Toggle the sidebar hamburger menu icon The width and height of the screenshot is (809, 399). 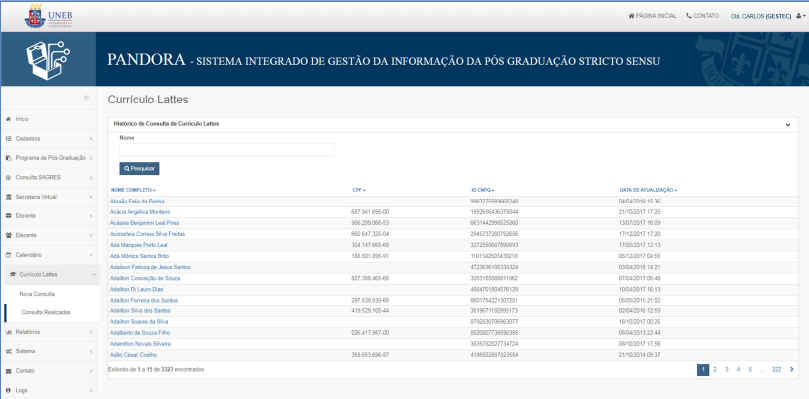coord(87,98)
